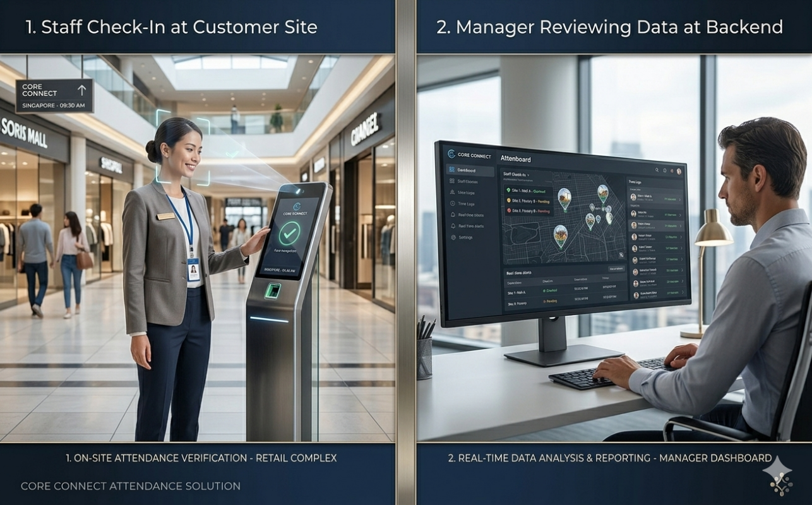812x505 pixels.
Task: Select the yellow Pending status for Site 2
Action: [544, 201]
